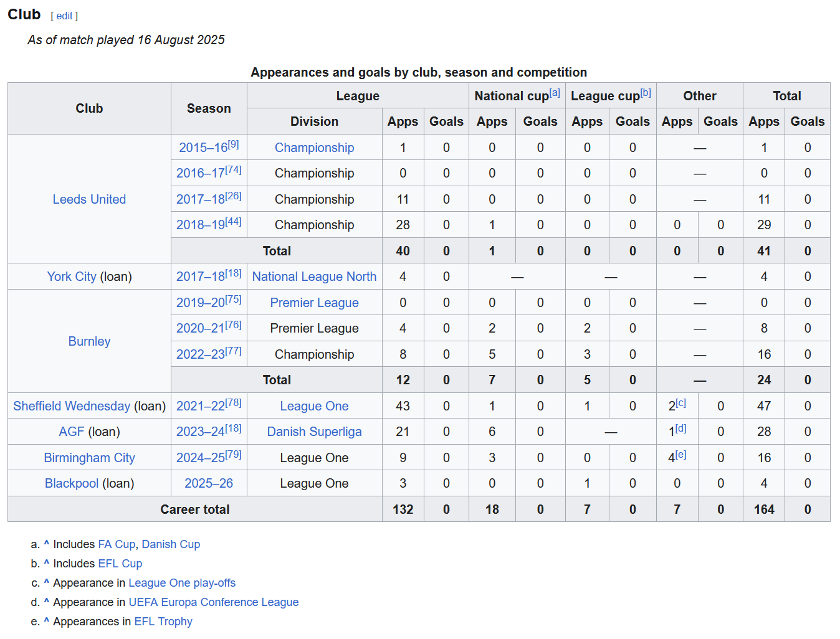The width and height of the screenshot is (840, 639).
Task: Click the table caption 'Appearances and goals by club, season and competition'
Action: click(x=419, y=72)
